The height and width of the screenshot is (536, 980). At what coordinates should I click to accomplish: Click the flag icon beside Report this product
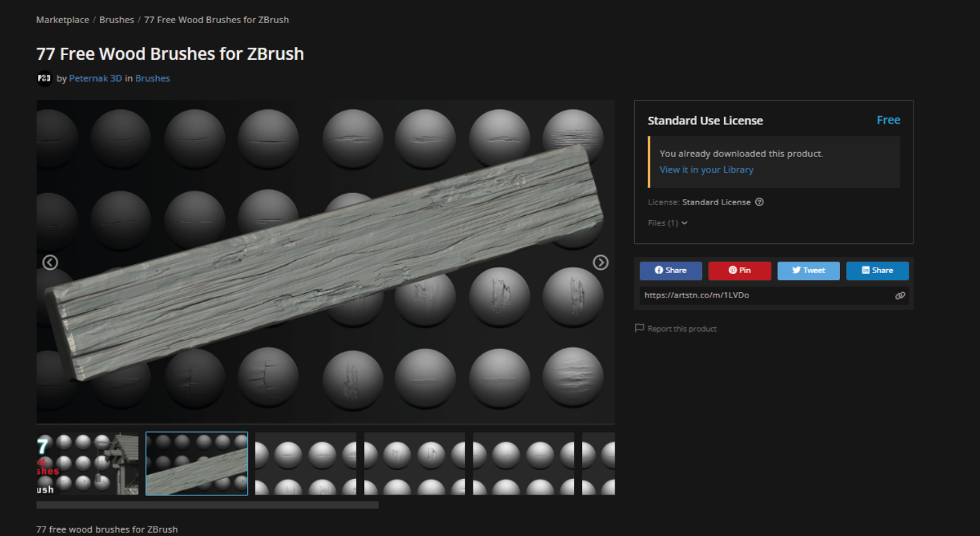tap(639, 328)
